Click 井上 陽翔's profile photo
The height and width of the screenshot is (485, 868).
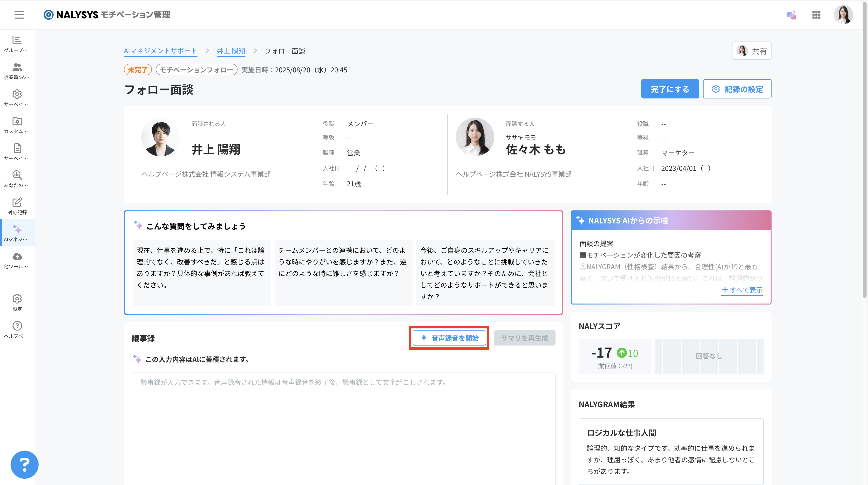[160, 137]
